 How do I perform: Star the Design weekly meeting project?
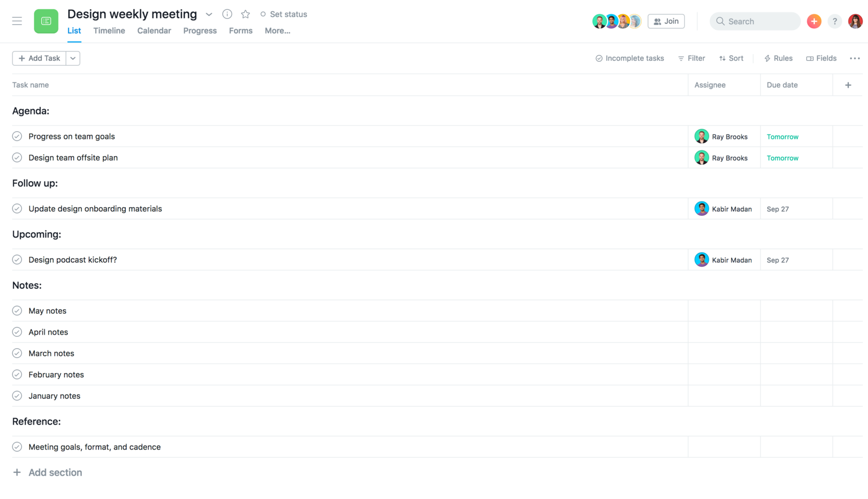click(x=246, y=14)
